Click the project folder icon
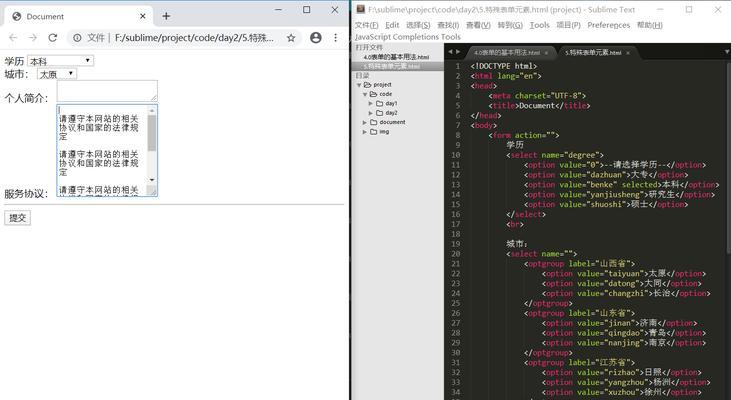This screenshot has width=731, height=400. pyautogui.click(x=367, y=85)
